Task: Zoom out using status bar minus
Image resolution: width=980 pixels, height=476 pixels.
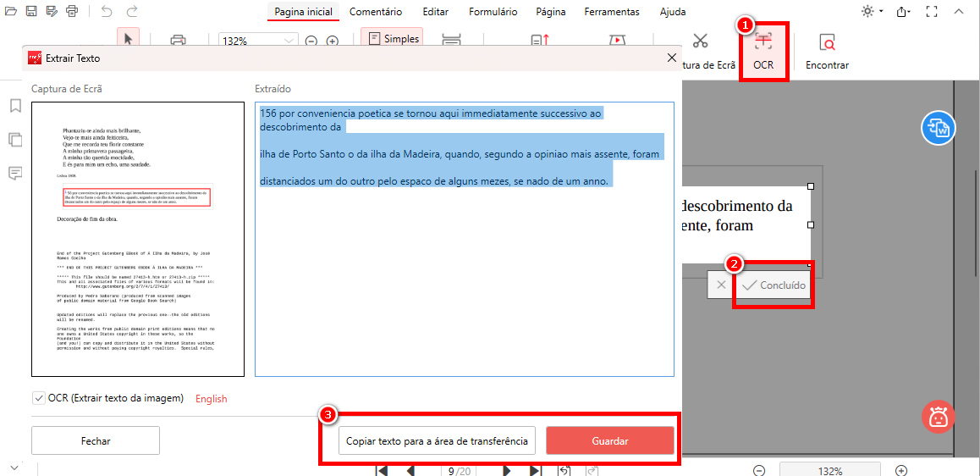Action: pos(759,470)
